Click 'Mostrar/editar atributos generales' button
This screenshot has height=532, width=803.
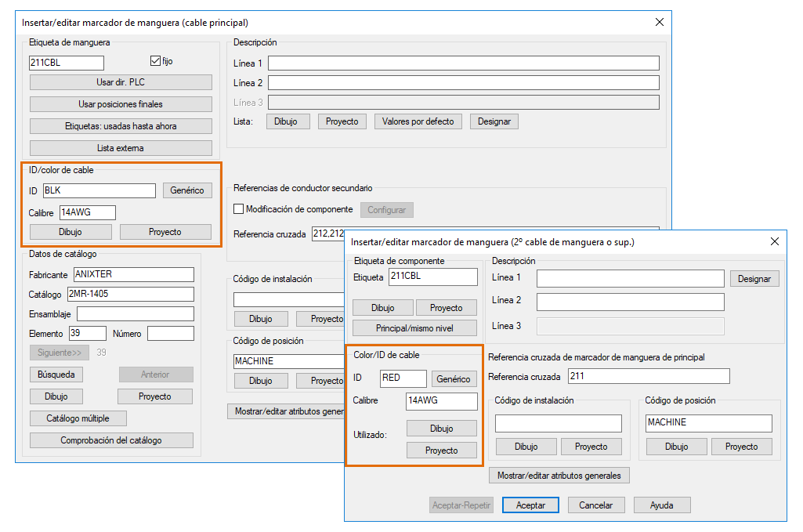(559, 476)
